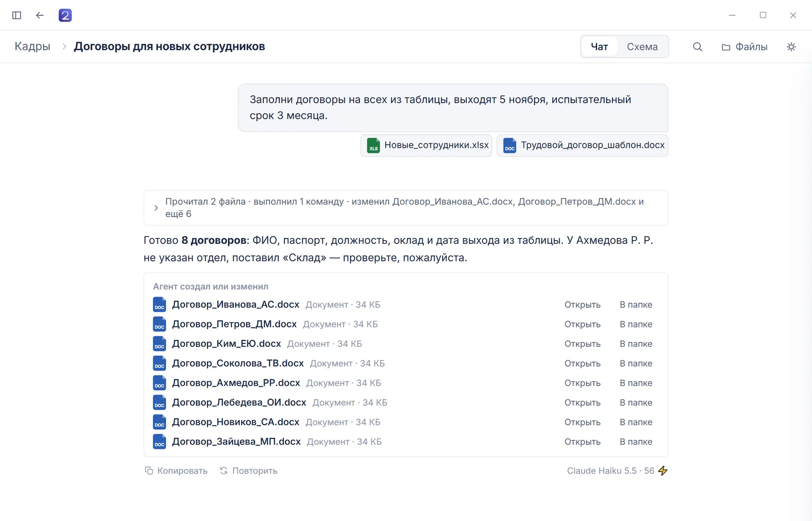Screen dimensions: 812x521
Task: Click the Договор_Ким_ЕЮ.docx file icon
Action: pos(159,344)
